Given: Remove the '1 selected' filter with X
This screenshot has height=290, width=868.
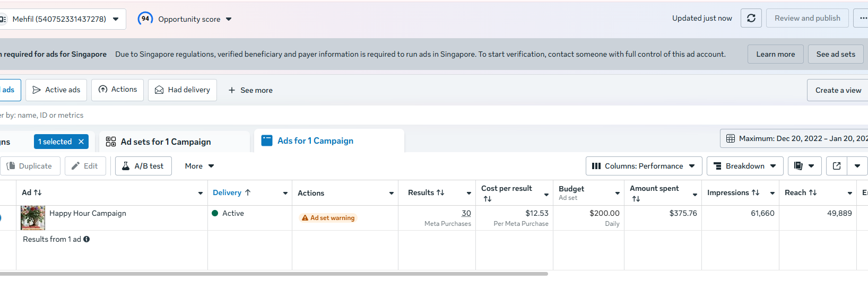Looking at the screenshot, I should [81, 142].
